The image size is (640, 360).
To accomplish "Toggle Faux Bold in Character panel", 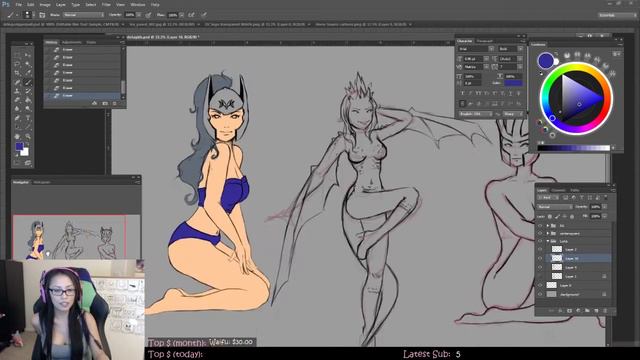I will point(462,93).
